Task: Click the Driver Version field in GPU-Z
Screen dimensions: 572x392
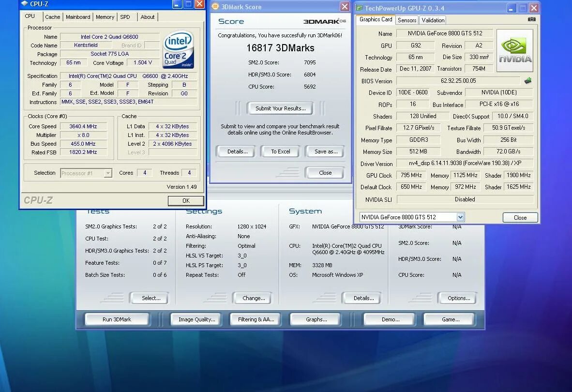Action: tap(465, 163)
